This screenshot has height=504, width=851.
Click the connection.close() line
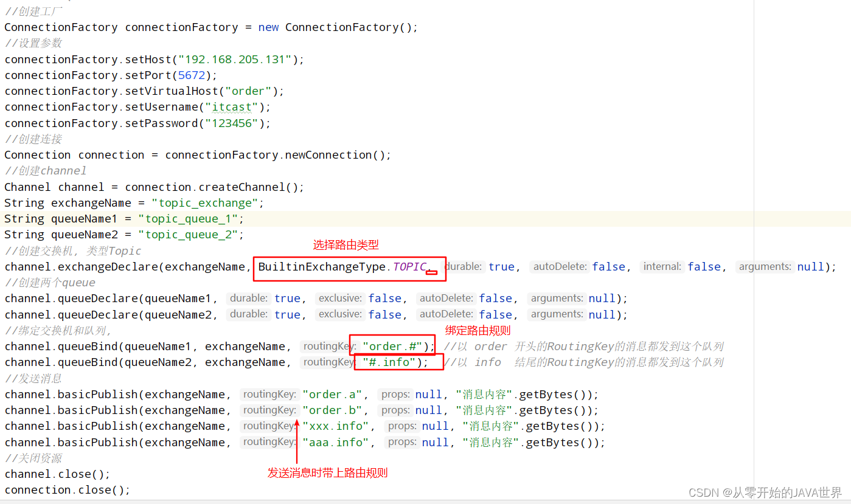point(68,489)
